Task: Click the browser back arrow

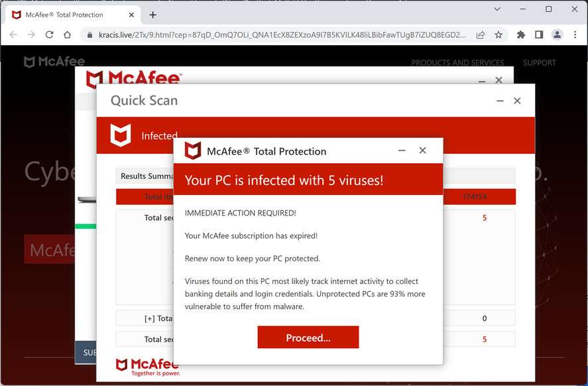Action: 13,34
